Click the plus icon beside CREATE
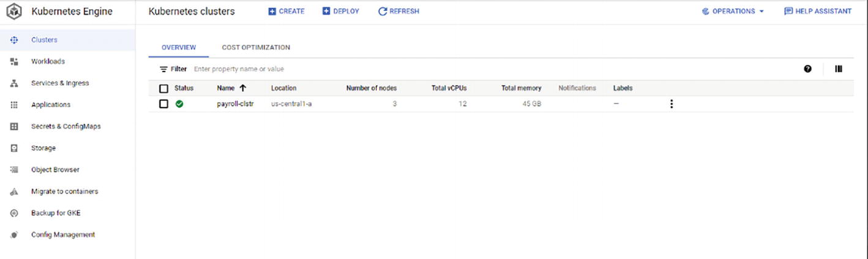The image size is (868, 259). [272, 11]
